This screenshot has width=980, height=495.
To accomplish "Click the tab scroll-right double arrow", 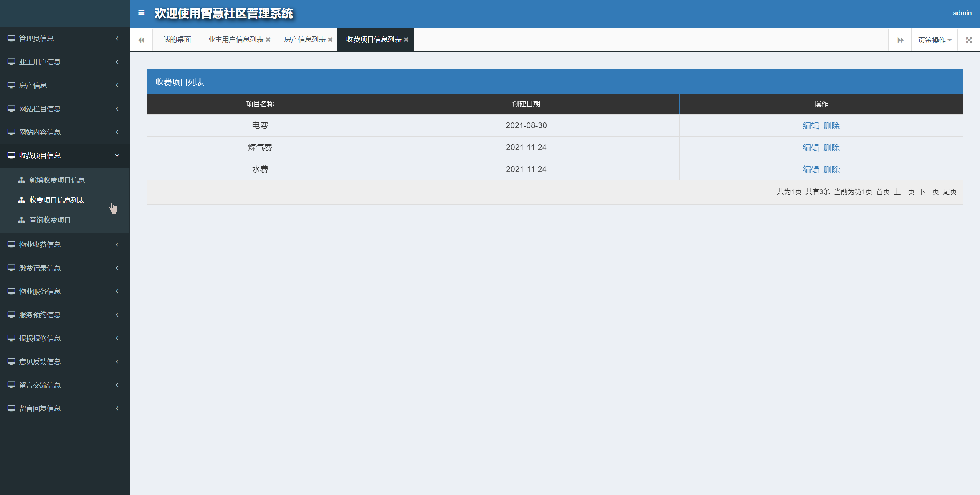I will [900, 40].
